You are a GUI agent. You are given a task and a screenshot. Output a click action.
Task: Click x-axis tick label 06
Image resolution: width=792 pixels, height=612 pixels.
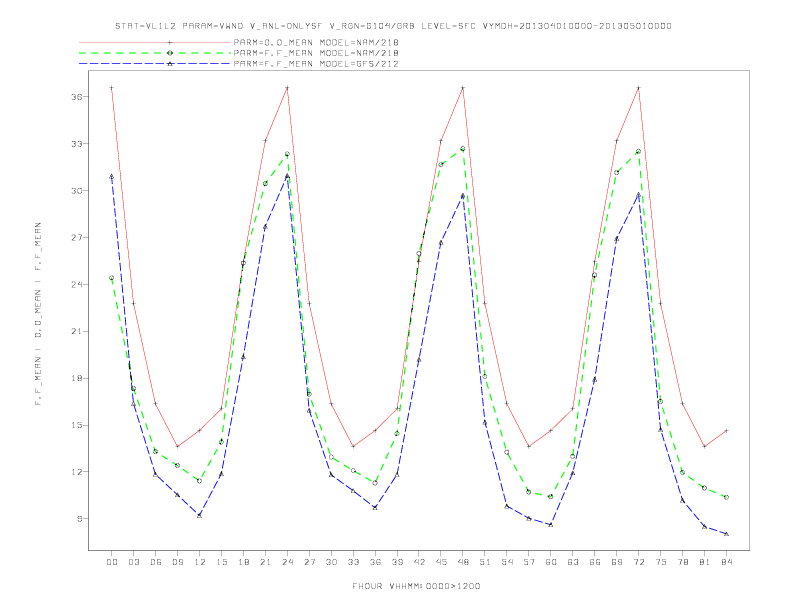point(156,562)
